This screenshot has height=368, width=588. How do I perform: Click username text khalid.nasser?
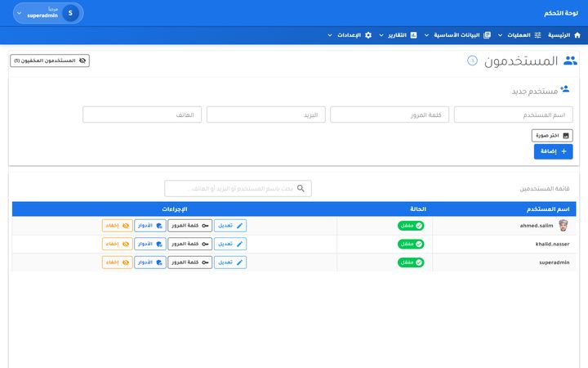pyautogui.click(x=552, y=244)
